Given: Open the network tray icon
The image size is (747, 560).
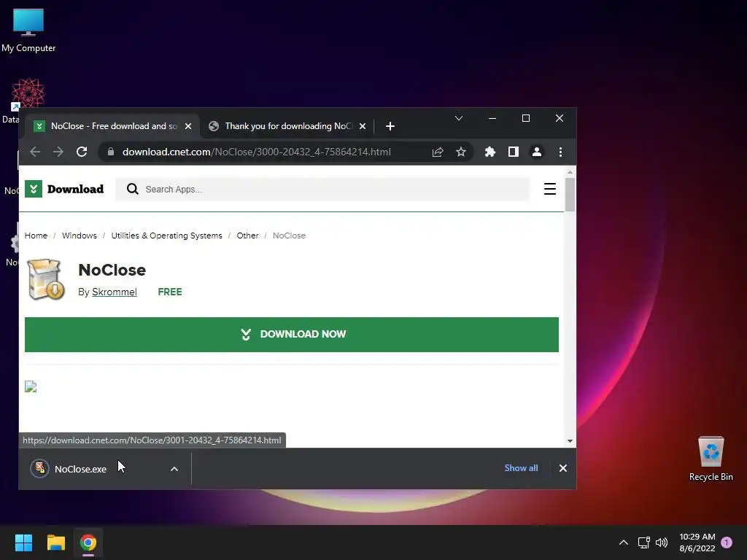Looking at the screenshot, I should pos(643,542).
